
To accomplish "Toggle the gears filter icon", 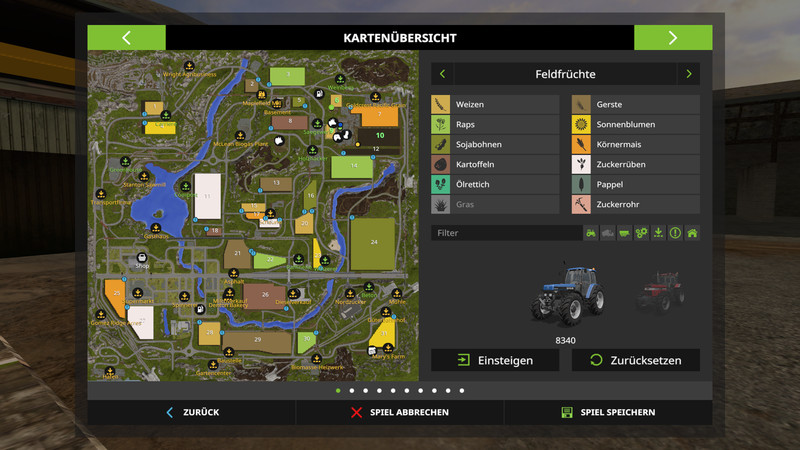I will pos(642,233).
